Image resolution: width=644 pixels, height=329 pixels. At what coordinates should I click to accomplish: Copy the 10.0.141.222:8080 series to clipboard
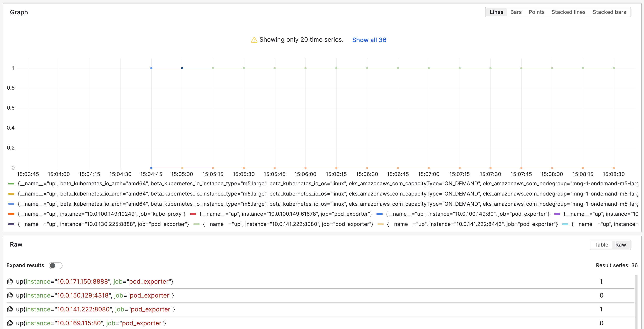pos(10,309)
